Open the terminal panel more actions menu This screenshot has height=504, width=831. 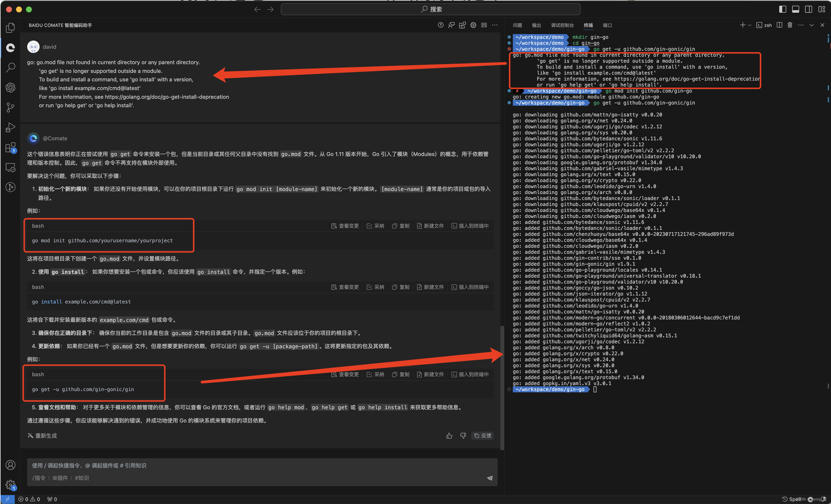[x=801, y=25]
